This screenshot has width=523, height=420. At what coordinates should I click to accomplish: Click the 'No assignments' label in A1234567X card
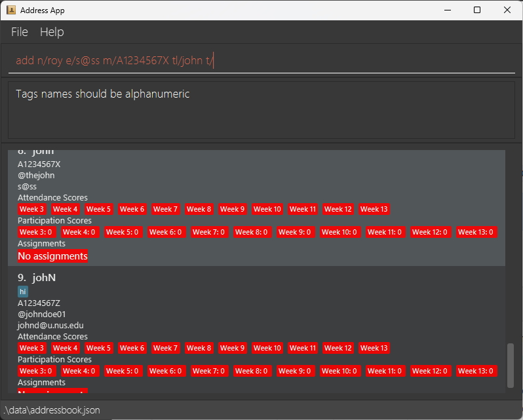52,256
